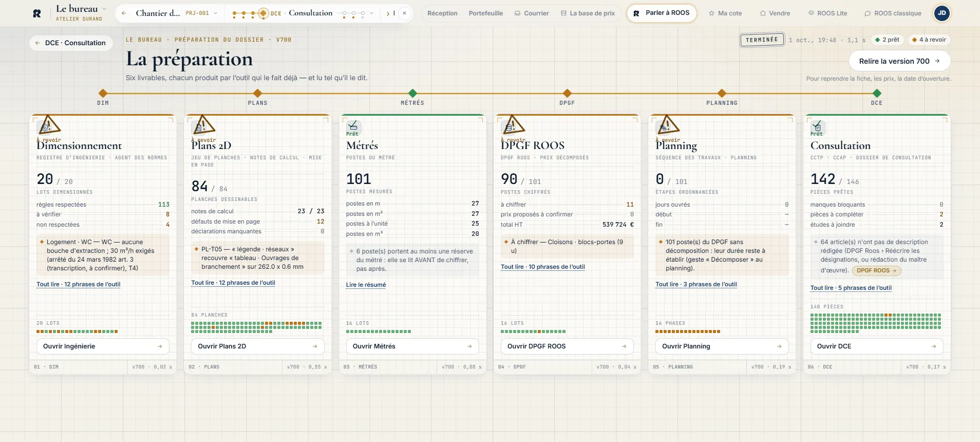Click Relire la version 700 button
Viewport: 980px width, 442px height.
[899, 61]
